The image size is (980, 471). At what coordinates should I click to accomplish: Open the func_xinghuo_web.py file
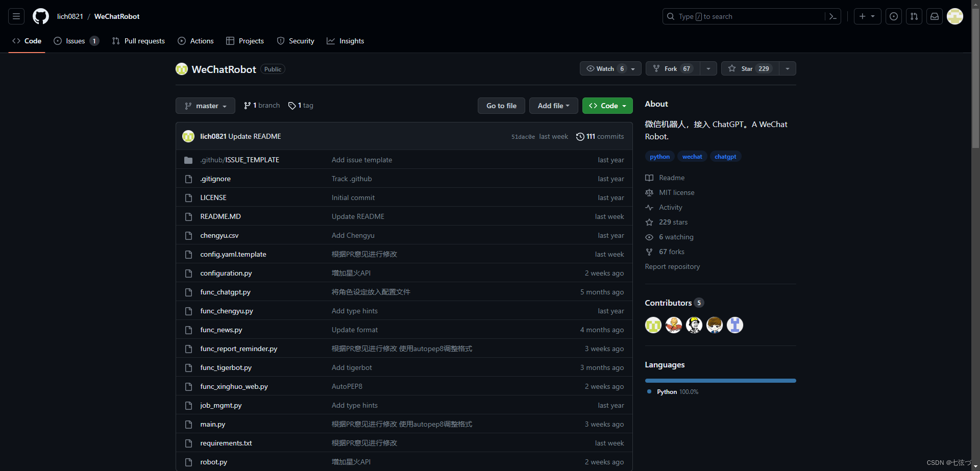click(x=234, y=386)
